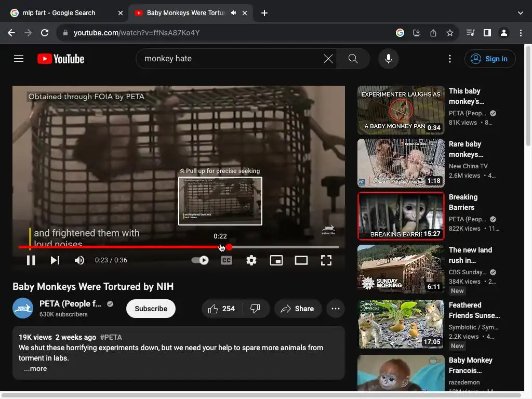Like the video with thumbs up

(222, 309)
